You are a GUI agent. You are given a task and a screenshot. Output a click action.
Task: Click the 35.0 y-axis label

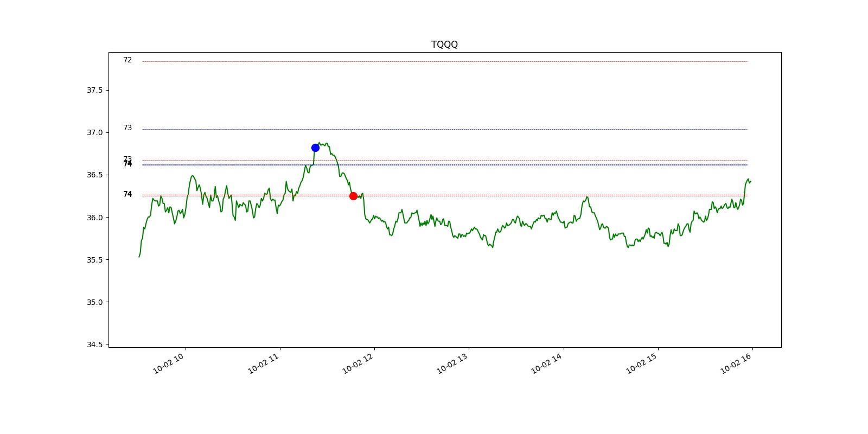tap(94, 302)
